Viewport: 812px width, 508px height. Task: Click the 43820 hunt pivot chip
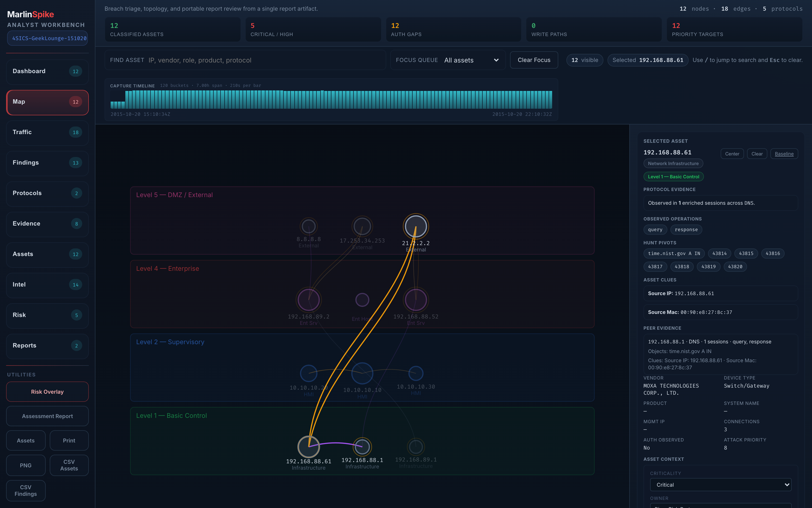pos(735,267)
